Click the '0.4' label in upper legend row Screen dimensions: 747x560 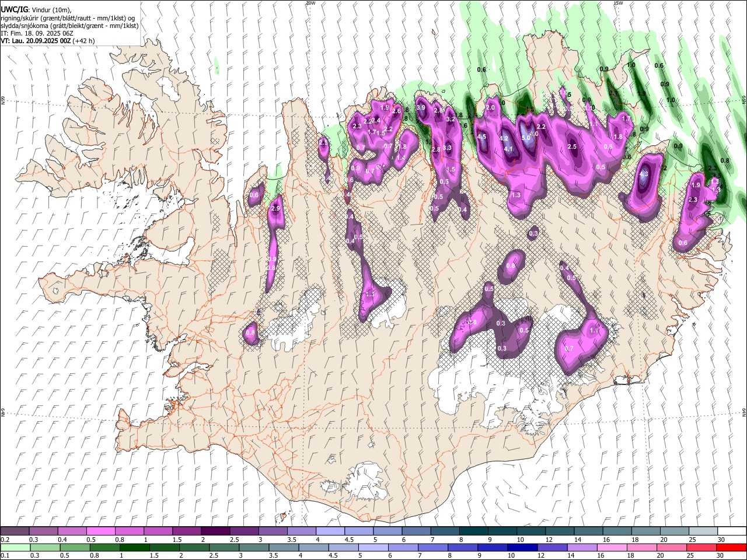click(x=62, y=540)
